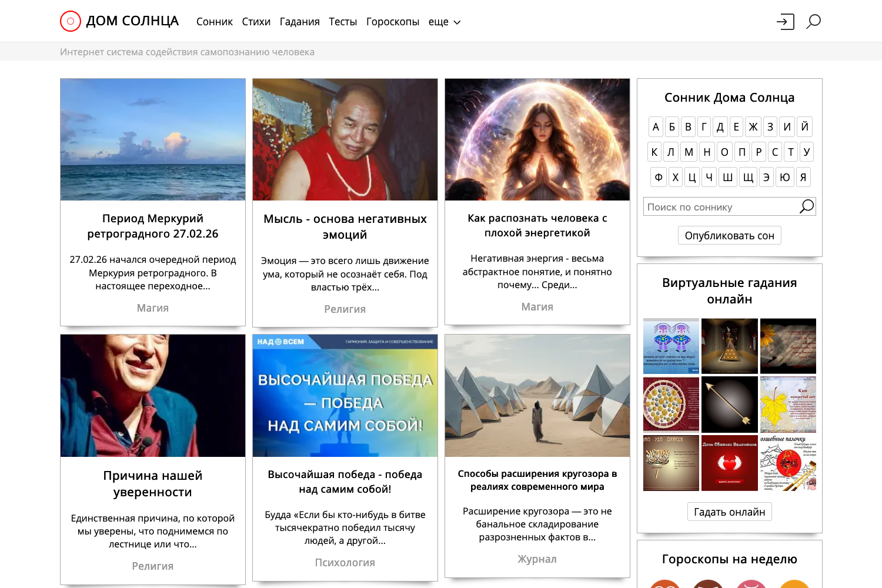Choose letter Я in the alphabet

point(803,177)
